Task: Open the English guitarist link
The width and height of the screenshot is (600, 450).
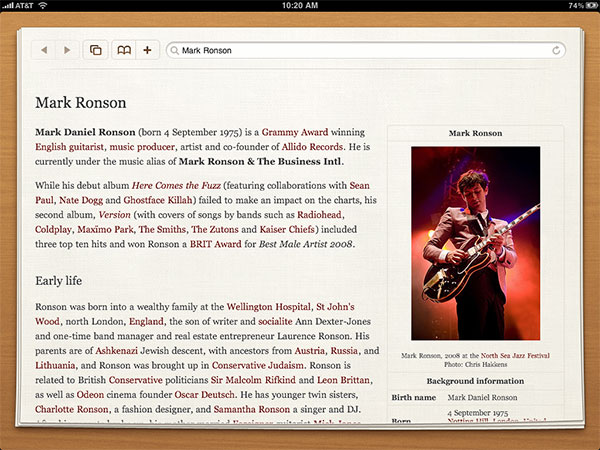Action: (x=69, y=147)
